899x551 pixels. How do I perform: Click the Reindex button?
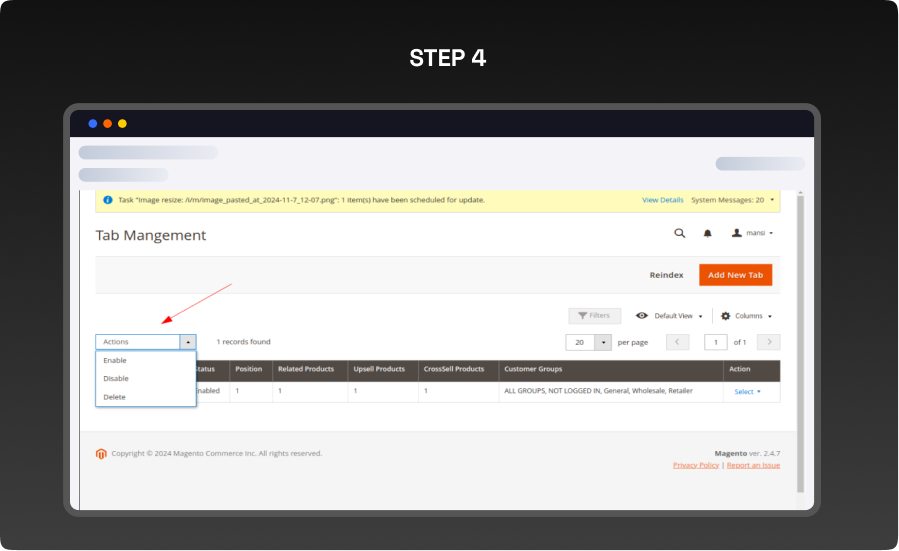(x=666, y=275)
